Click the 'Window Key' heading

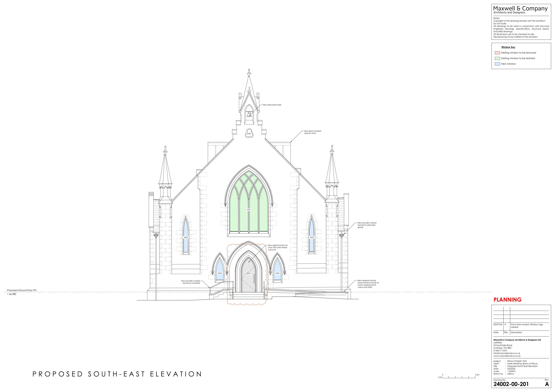[508, 47]
